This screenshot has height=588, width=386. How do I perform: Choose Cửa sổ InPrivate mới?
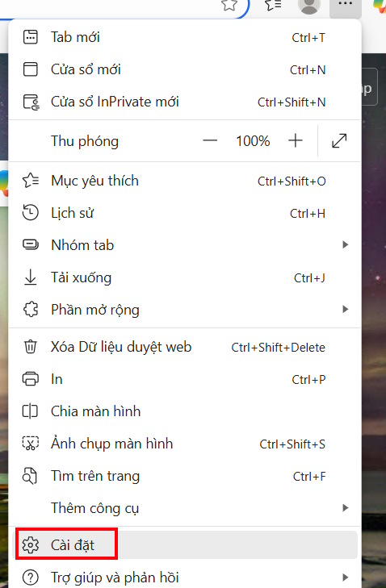184,102
